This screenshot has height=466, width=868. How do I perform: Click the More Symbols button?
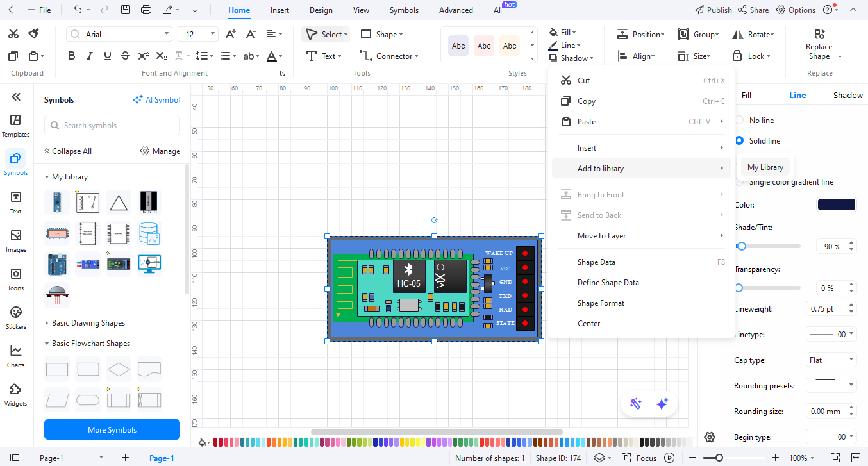[x=112, y=429]
